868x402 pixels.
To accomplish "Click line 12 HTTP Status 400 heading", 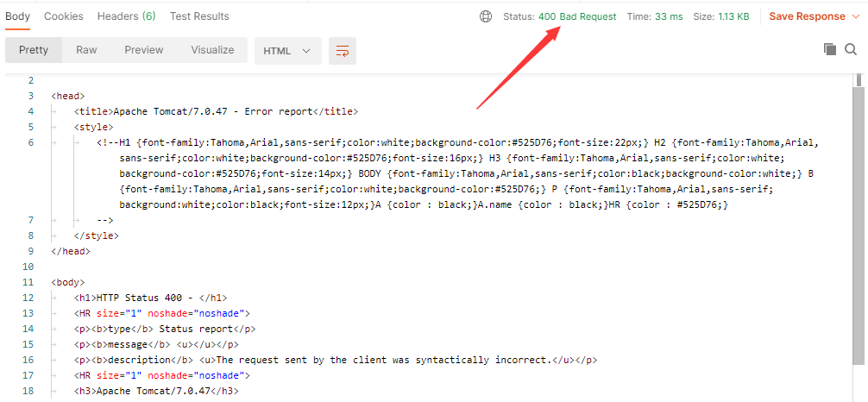I will click(151, 298).
